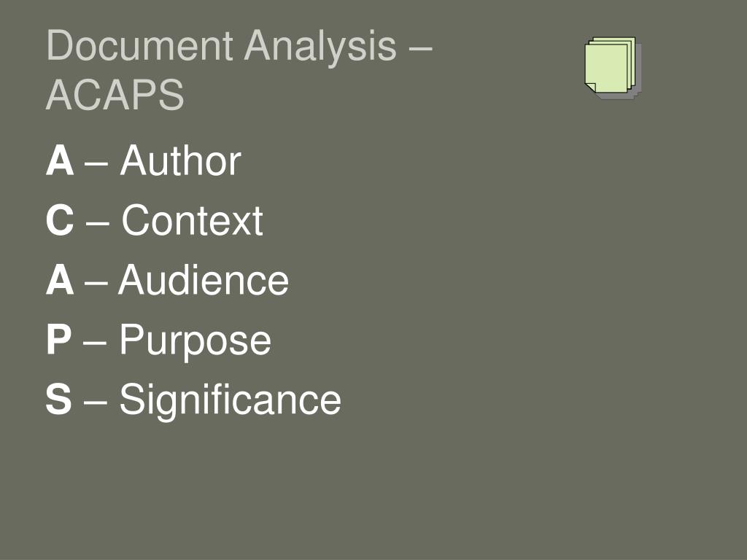Click the word "Author"
Viewport: 747px width, 560px height.
[x=181, y=160]
